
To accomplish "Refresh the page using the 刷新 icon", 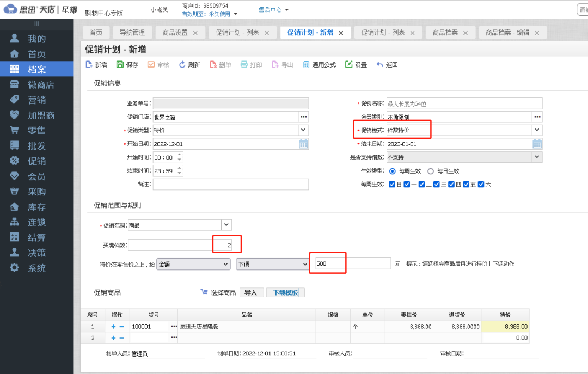I will 189,64.
